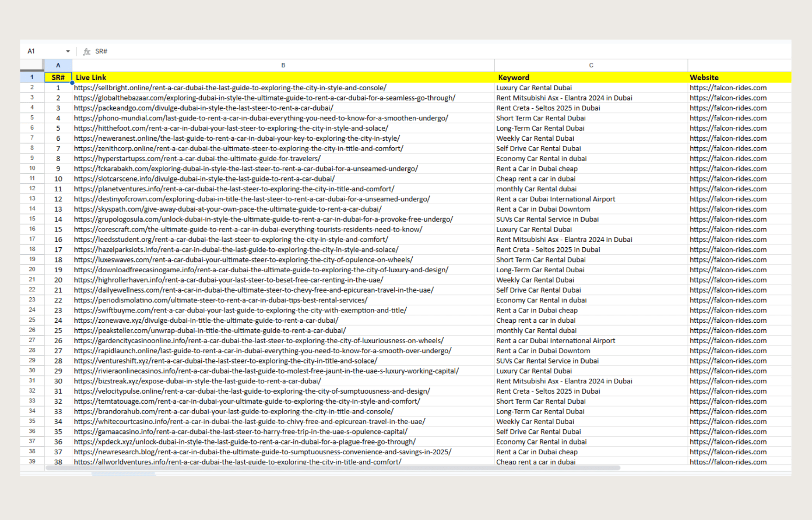Viewport: 812px width, 520px height.
Task: Select column B header
Action: point(283,65)
